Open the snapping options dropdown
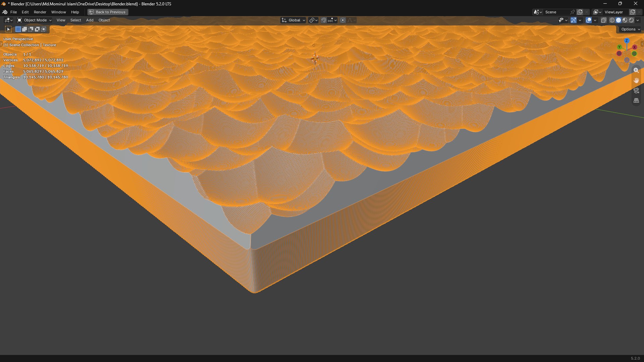This screenshot has width=644, height=362. [333, 20]
